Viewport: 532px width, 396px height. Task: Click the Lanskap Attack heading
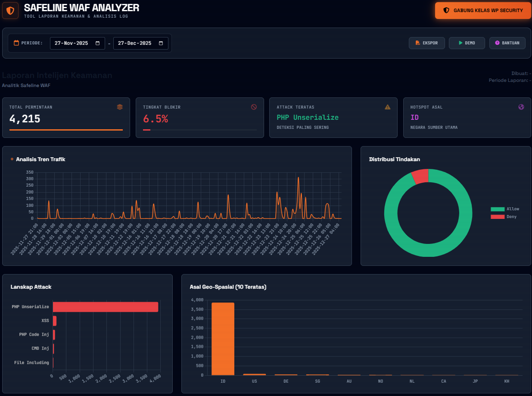[31, 287]
